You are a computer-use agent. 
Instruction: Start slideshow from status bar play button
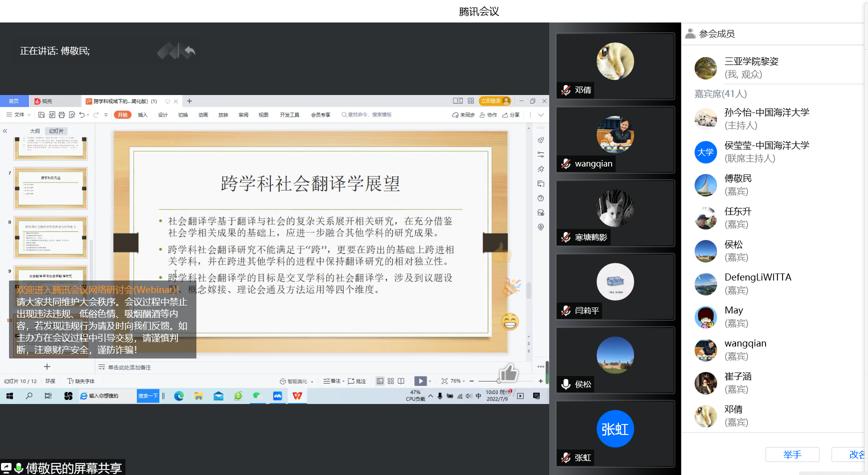click(x=420, y=381)
